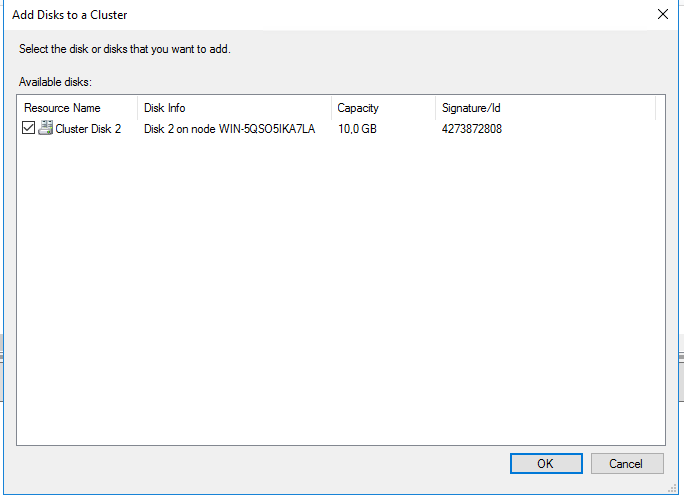
Task: Close the Add Disks to a Cluster window
Action: tap(662, 15)
